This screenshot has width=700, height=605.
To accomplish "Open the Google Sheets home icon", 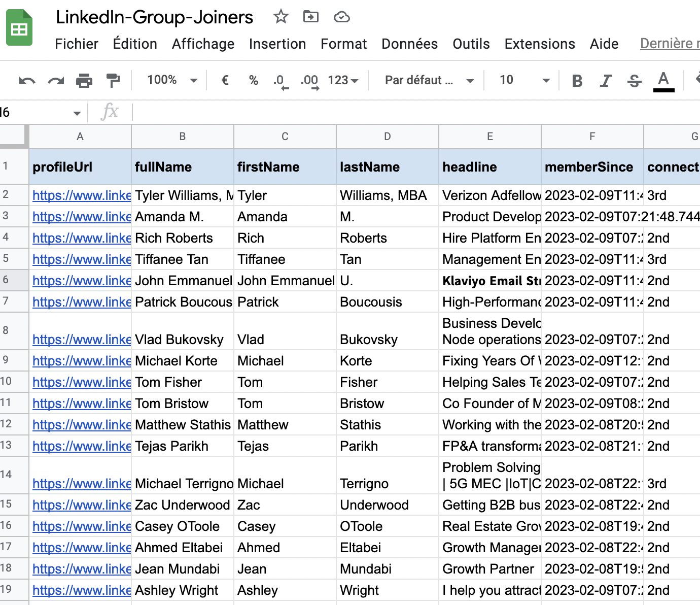I will click(19, 28).
